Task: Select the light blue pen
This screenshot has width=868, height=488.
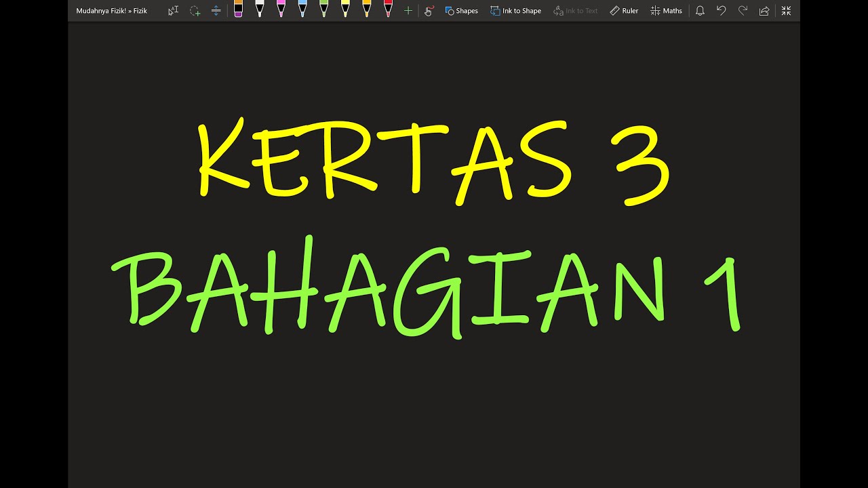Action: [302, 9]
